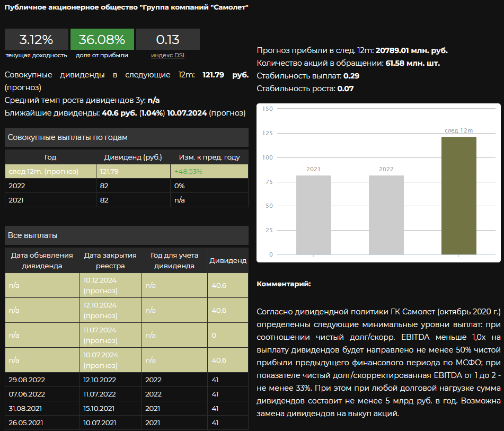This screenshot has width=504, height=431.
Task: Select the след 12m. (прогноз) table row
Action: tap(50, 172)
